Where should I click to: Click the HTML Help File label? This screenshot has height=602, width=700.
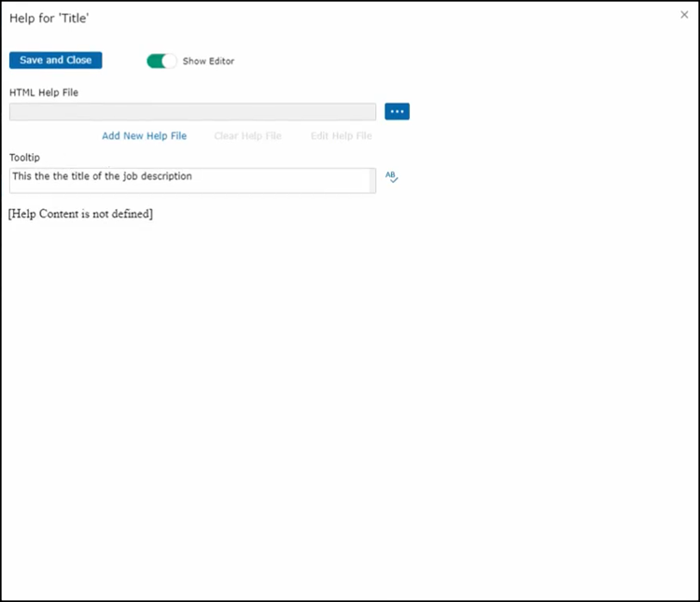tap(43, 92)
